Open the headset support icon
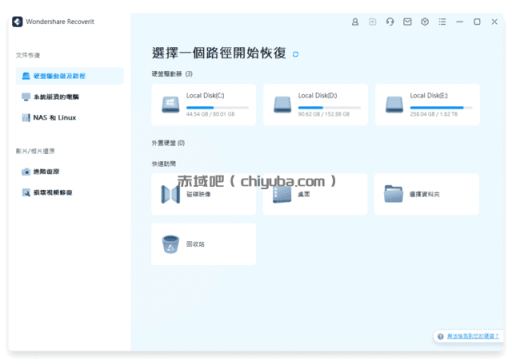This screenshot has height=364, width=512. (390, 22)
